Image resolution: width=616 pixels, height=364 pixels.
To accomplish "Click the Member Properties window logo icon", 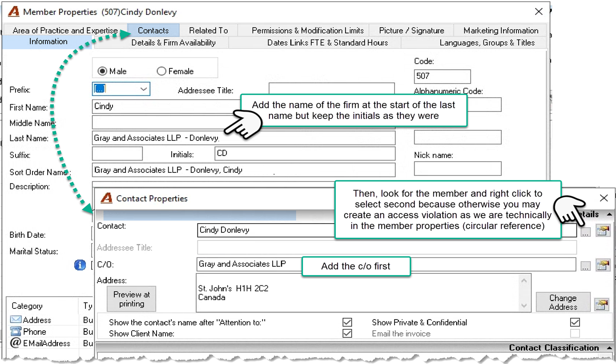I will click(x=14, y=12).
